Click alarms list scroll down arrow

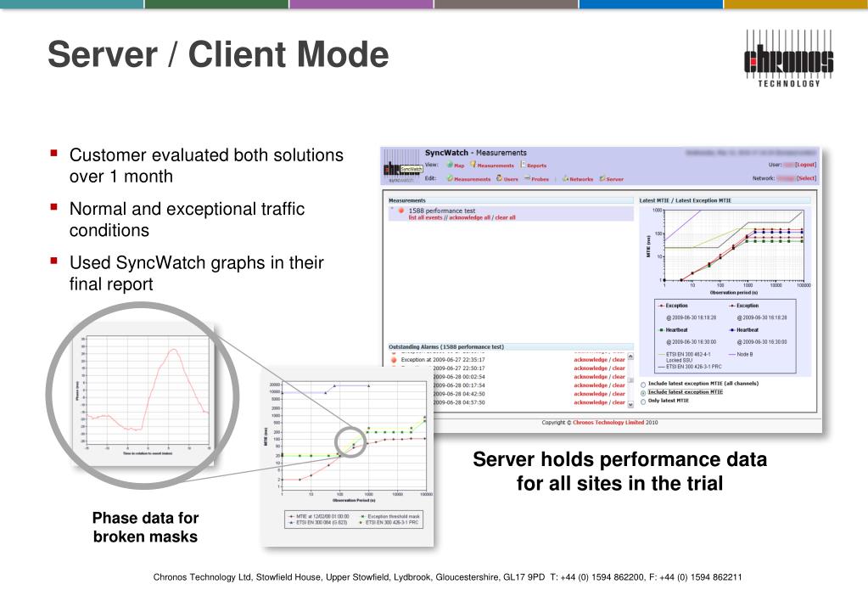(630, 405)
